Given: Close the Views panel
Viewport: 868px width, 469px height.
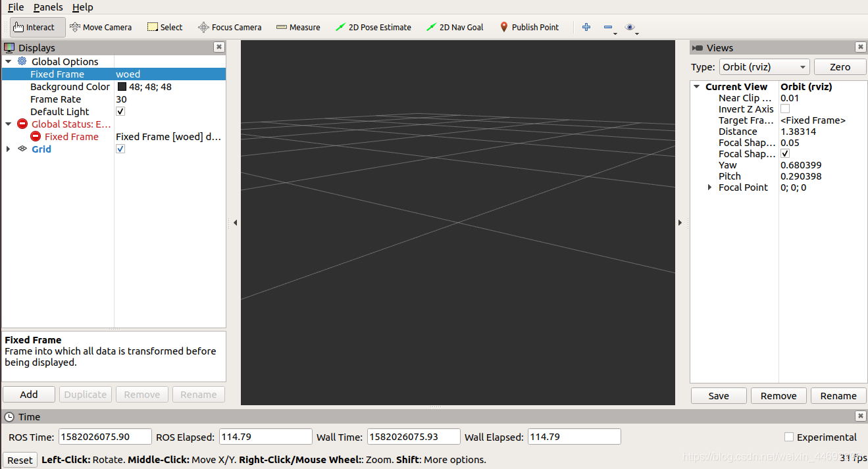Looking at the screenshot, I should 861,47.
